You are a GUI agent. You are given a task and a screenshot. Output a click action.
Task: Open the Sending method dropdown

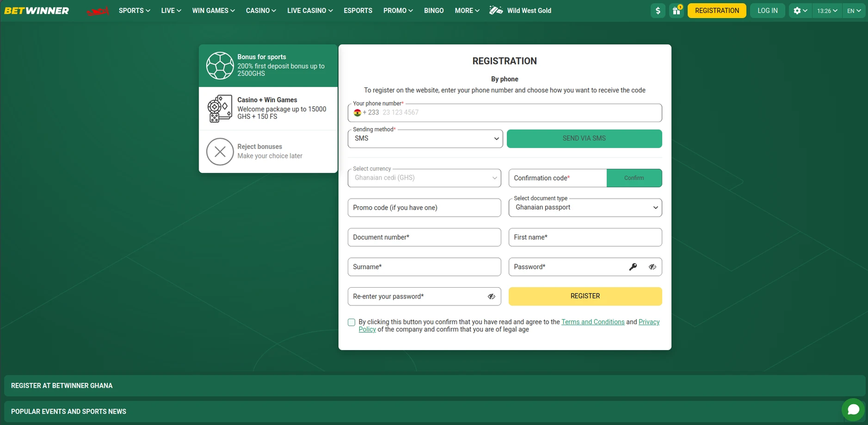(x=425, y=139)
